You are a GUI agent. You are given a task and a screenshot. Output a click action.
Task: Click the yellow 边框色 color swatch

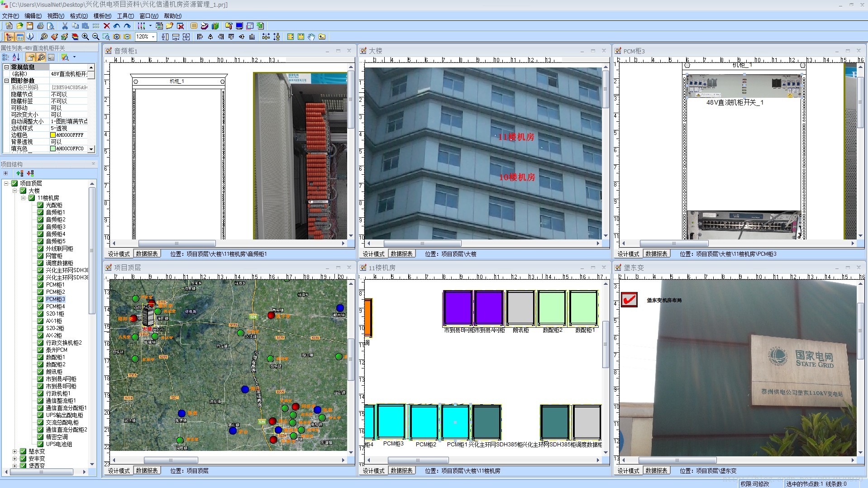pyautogui.click(x=53, y=135)
